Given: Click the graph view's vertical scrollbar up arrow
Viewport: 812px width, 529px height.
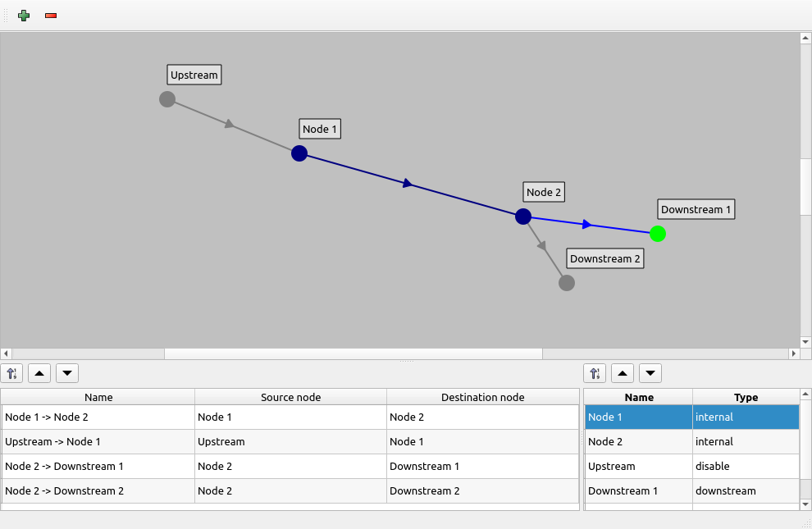Looking at the screenshot, I should 805,39.
